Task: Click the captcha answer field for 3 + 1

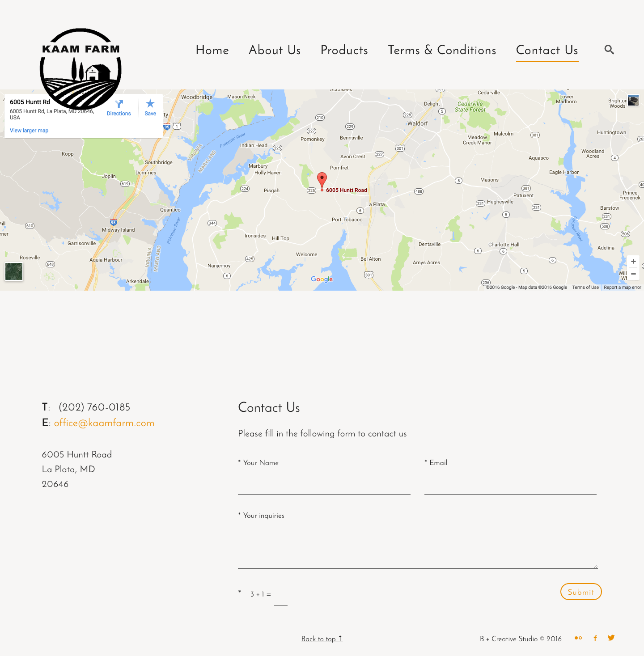Action: [x=281, y=598]
